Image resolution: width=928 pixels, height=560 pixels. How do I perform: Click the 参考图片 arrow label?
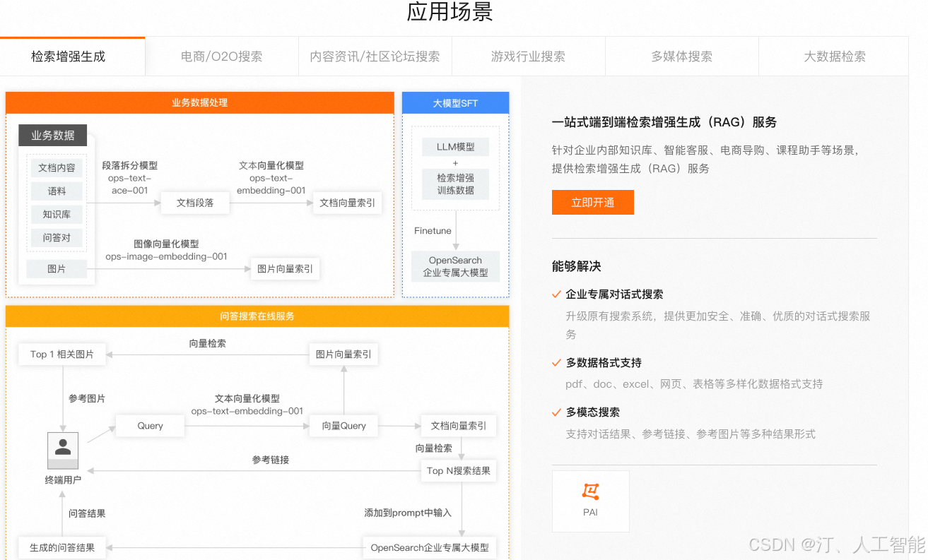pos(86,398)
